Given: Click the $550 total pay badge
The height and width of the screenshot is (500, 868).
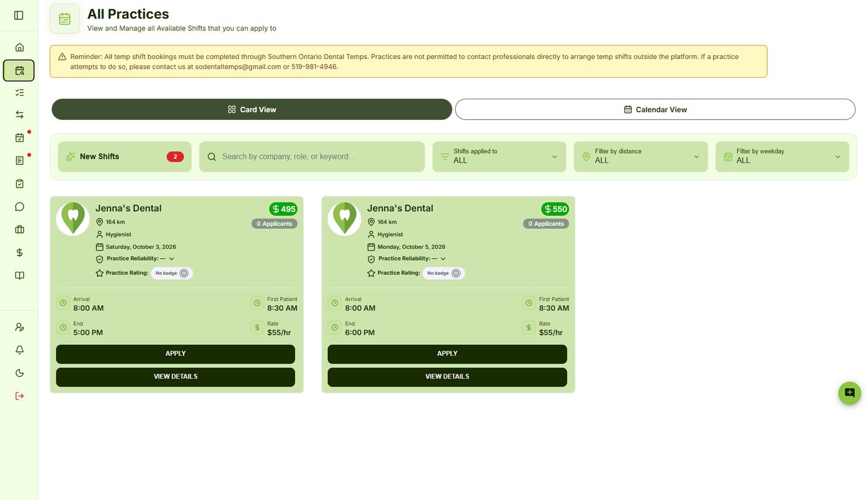Looking at the screenshot, I should pos(555,209).
